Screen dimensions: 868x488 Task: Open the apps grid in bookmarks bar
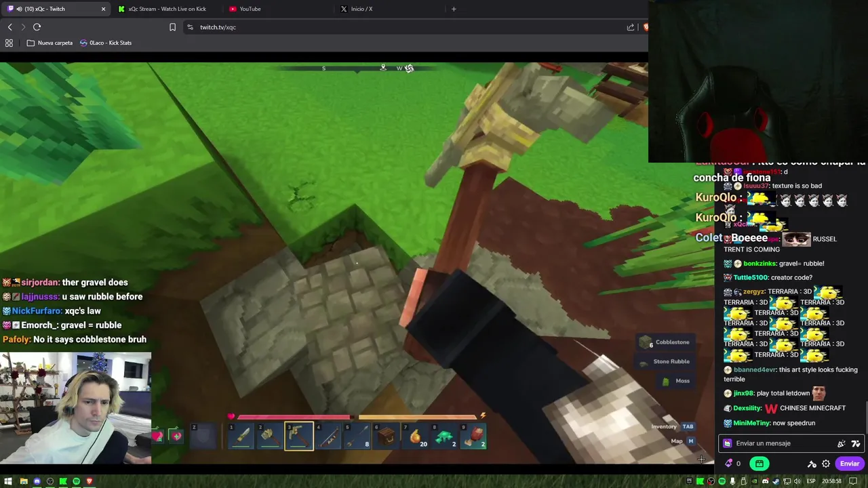point(9,43)
